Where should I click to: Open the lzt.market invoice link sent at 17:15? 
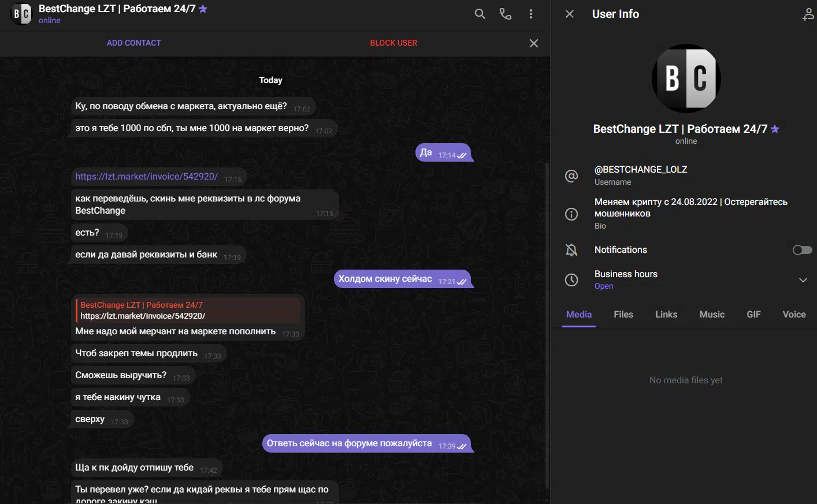pos(147,177)
